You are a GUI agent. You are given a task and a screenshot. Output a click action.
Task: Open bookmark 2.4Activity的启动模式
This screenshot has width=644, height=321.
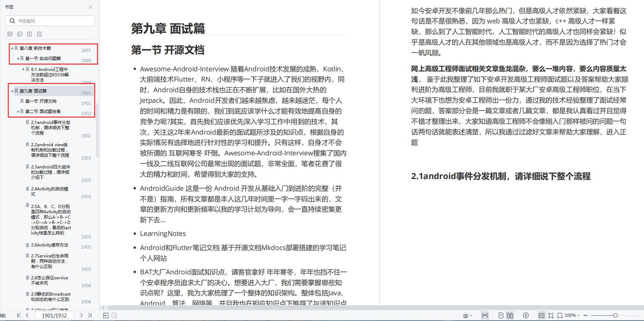(x=49, y=191)
